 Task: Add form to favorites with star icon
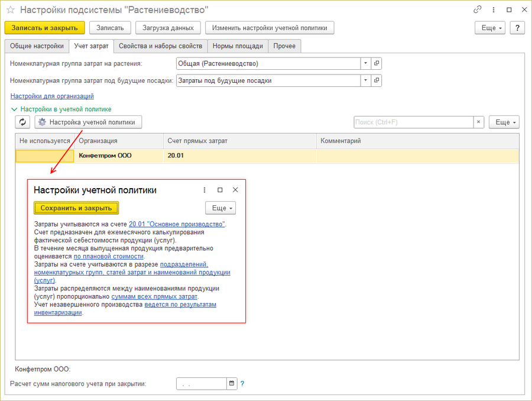[x=10, y=10]
